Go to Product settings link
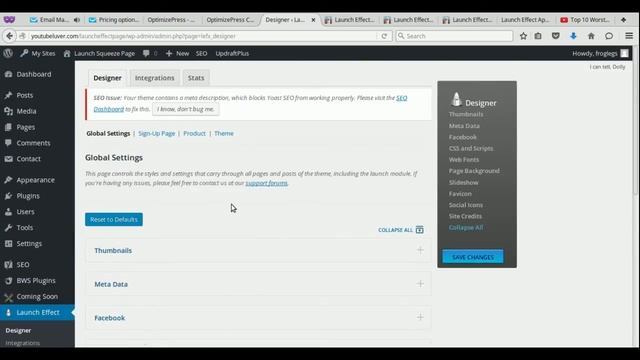This screenshot has height=360, width=640. 194,133
